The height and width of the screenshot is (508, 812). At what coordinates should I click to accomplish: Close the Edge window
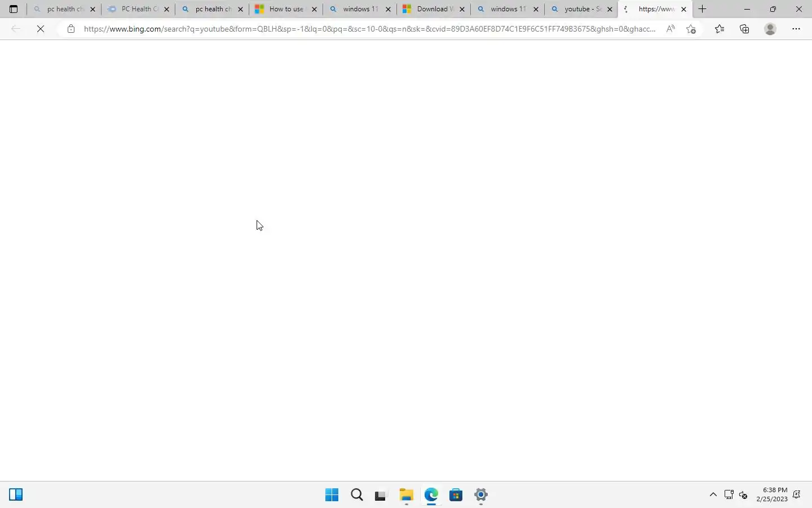(x=799, y=9)
